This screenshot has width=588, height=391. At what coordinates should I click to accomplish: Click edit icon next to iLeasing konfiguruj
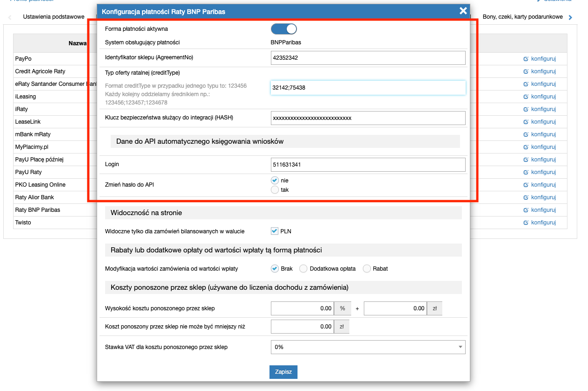[526, 97]
